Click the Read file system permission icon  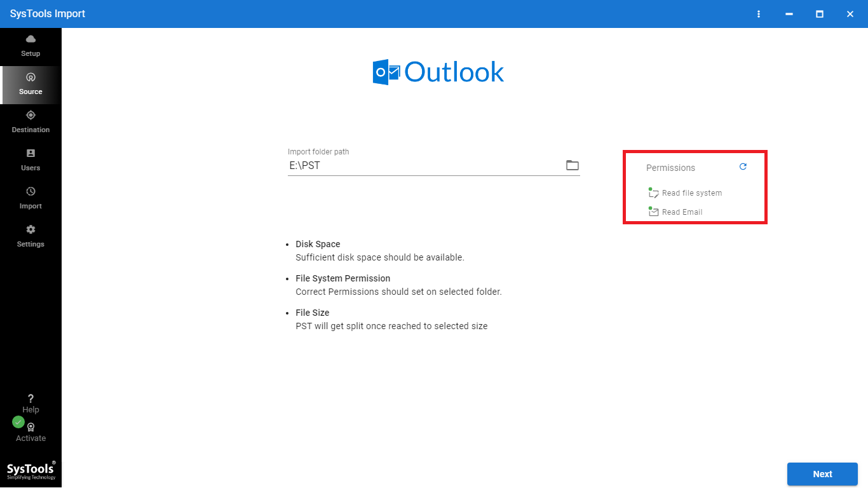[x=653, y=193]
